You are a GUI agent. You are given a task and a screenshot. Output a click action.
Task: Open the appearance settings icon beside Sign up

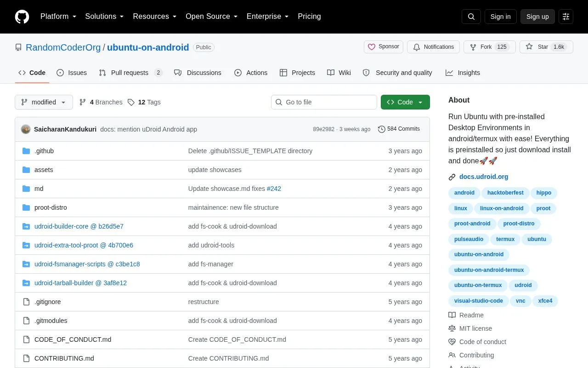click(x=566, y=17)
